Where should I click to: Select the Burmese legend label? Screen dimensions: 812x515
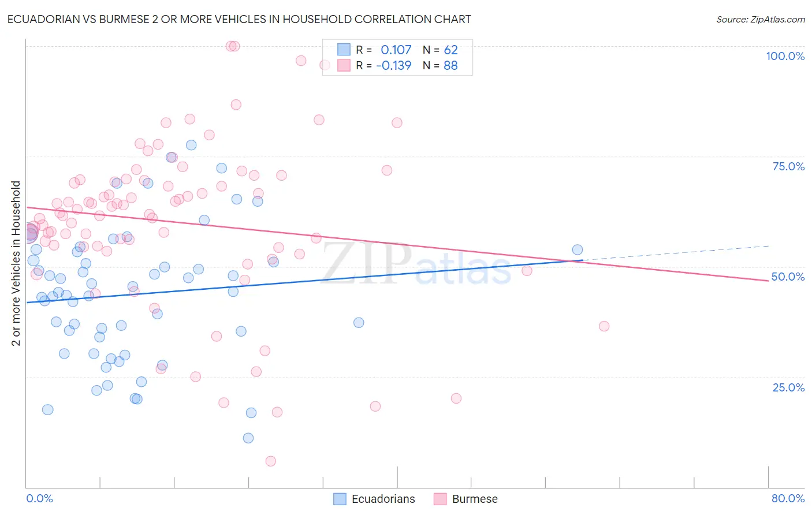coord(475,499)
